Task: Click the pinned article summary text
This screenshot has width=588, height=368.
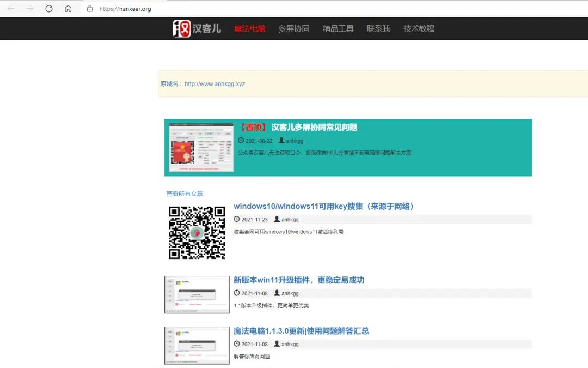Action: (x=324, y=153)
